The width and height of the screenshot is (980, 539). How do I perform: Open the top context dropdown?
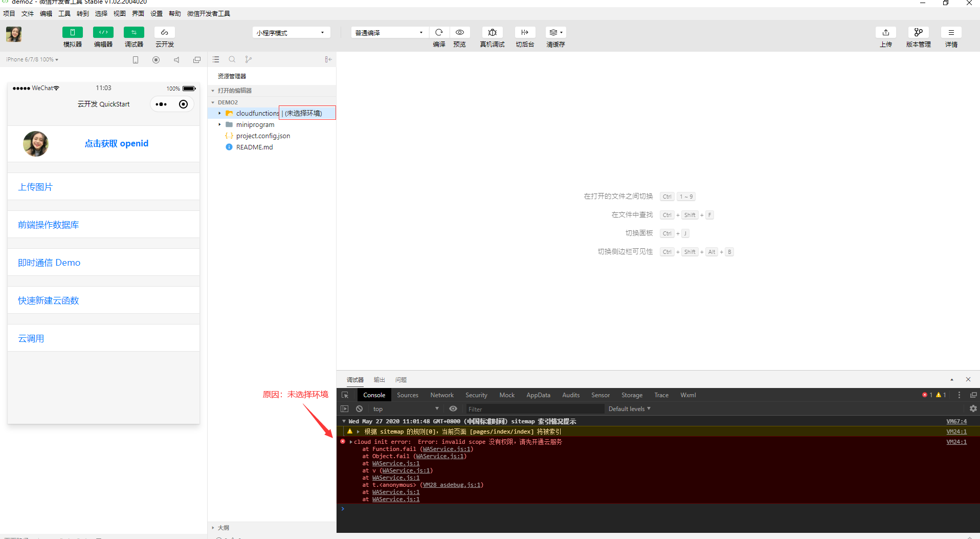[x=406, y=409]
